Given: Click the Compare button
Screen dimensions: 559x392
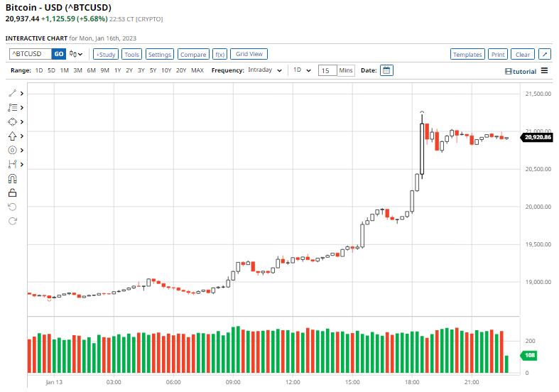Looking at the screenshot, I should [x=193, y=54].
